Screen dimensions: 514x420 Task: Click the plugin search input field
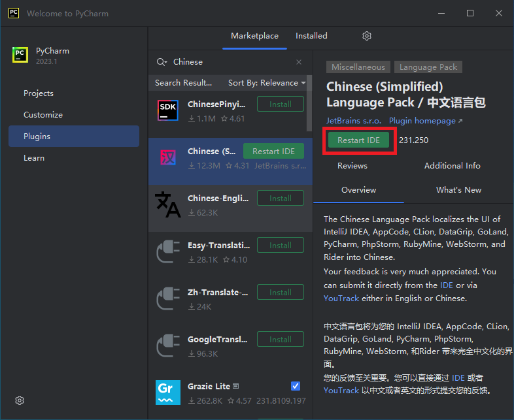click(x=231, y=62)
